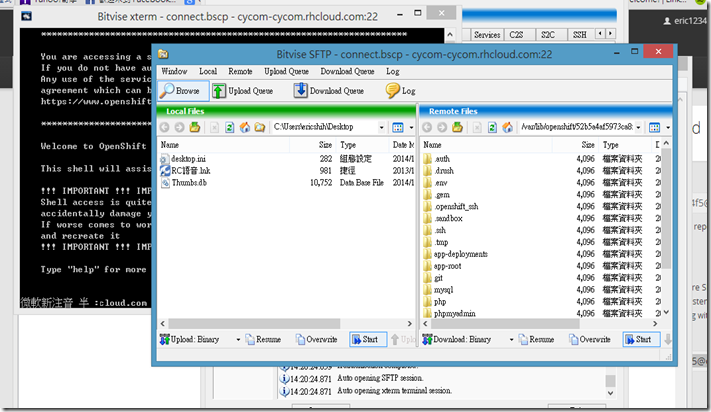Go forward in Local Files pane
This screenshot has width=711, height=412.
click(x=180, y=127)
